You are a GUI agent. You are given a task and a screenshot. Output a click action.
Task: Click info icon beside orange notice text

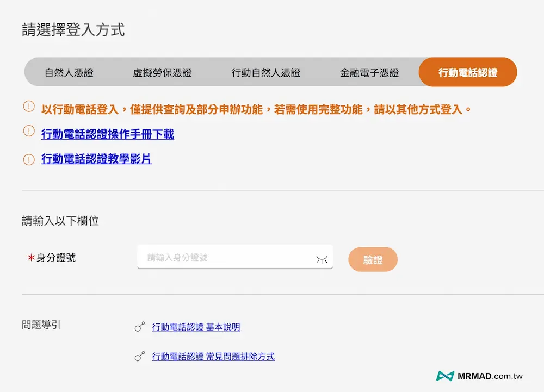pos(29,106)
